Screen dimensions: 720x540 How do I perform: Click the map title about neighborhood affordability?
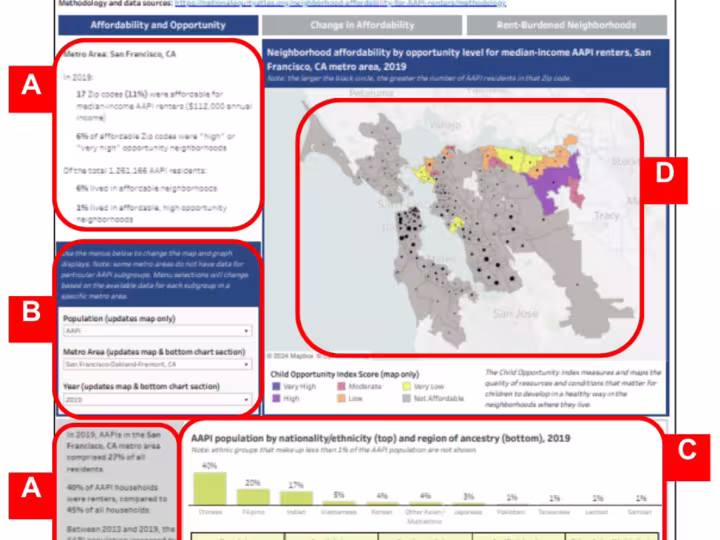click(459, 59)
